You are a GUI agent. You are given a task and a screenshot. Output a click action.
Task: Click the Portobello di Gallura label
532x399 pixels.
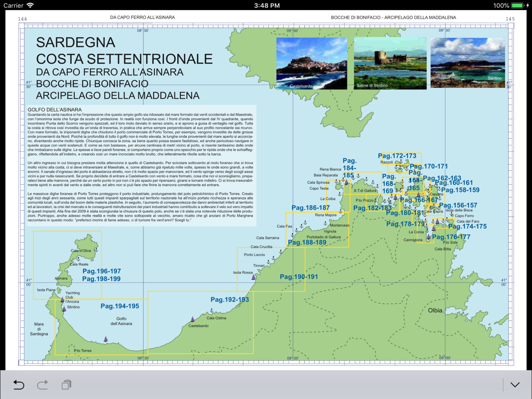click(x=323, y=237)
